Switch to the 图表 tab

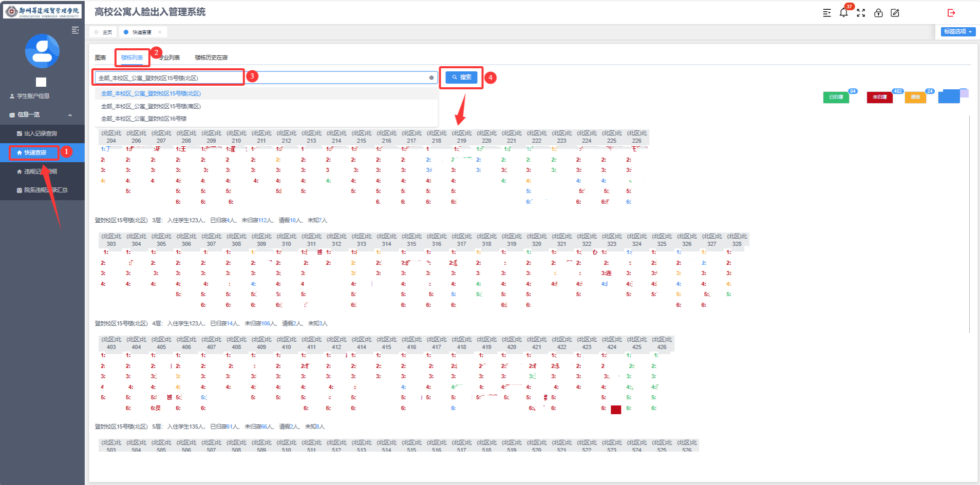(101, 57)
